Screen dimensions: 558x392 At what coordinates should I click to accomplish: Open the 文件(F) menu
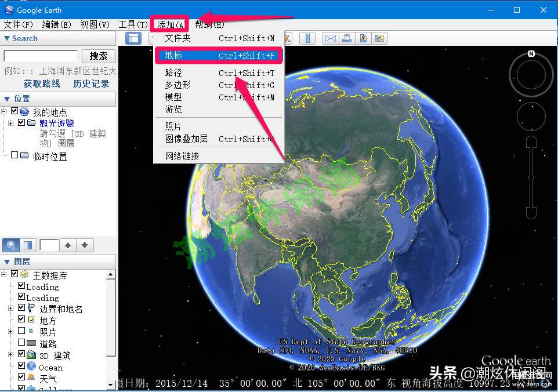point(18,24)
